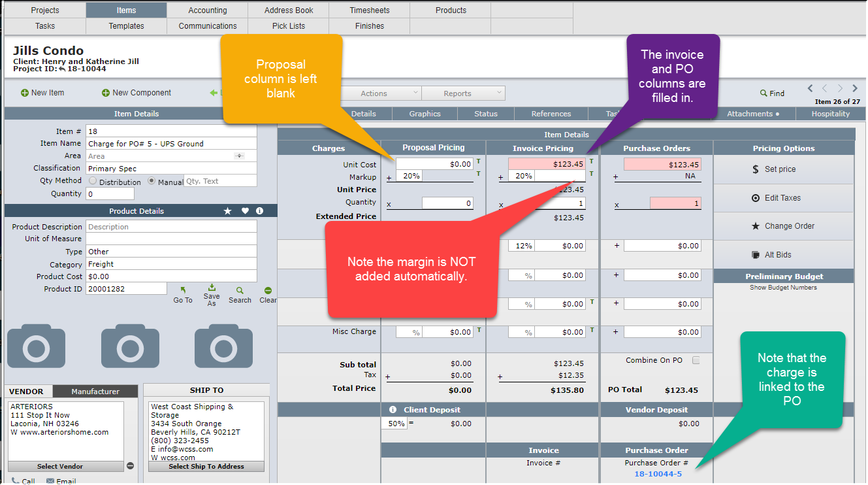Go to the previous item arrow
Image resolution: width=868 pixels, height=485 pixels.
[x=825, y=88]
